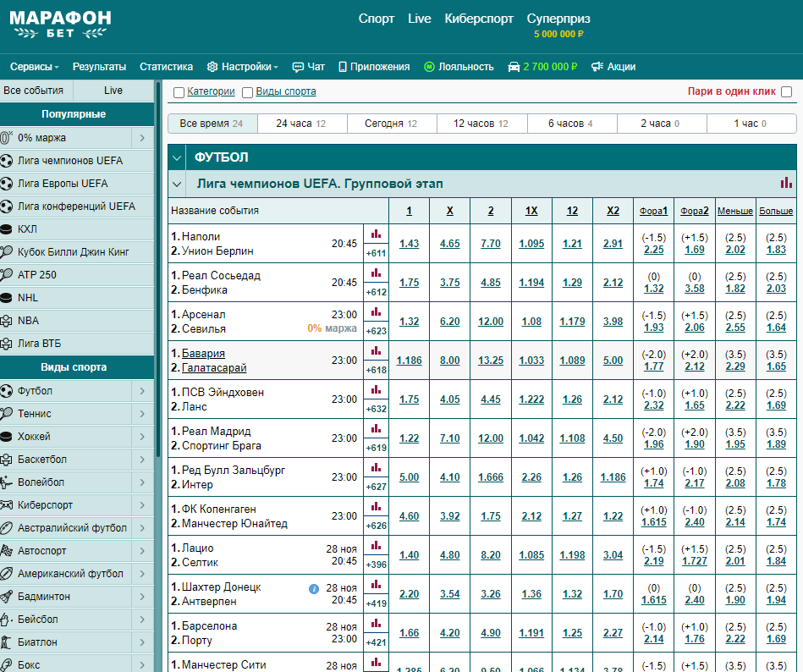Switch to the Live top navigation item

pos(420,19)
